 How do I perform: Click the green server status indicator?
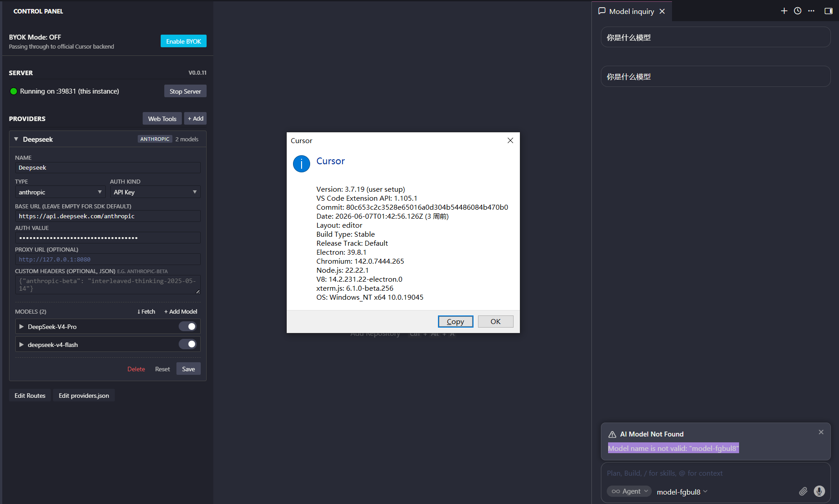tap(14, 91)
